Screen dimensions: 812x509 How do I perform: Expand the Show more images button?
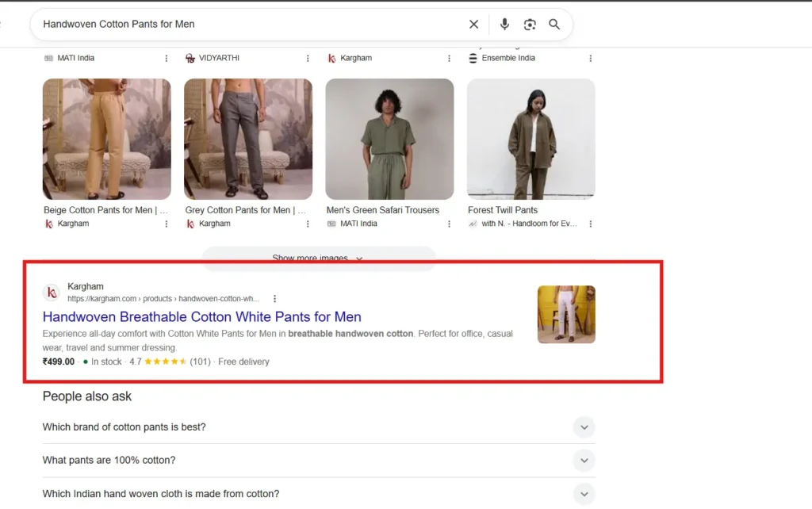(x=319, y=258)
